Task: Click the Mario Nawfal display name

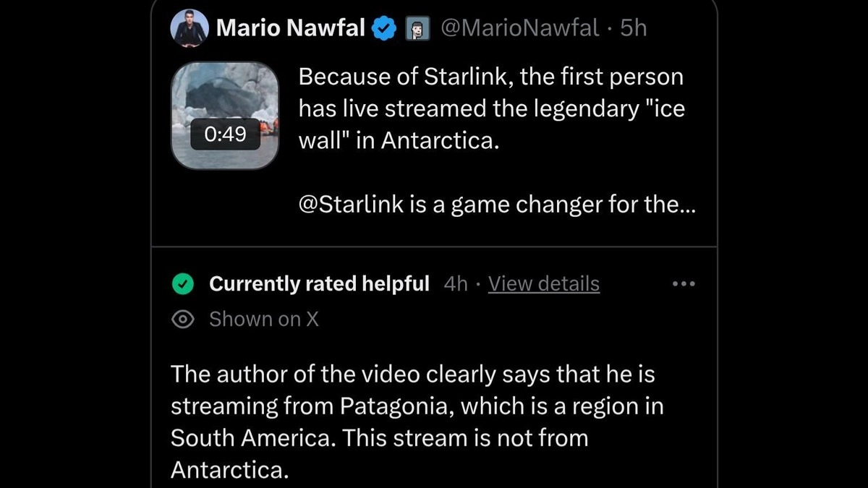Action: click(290, 28)
